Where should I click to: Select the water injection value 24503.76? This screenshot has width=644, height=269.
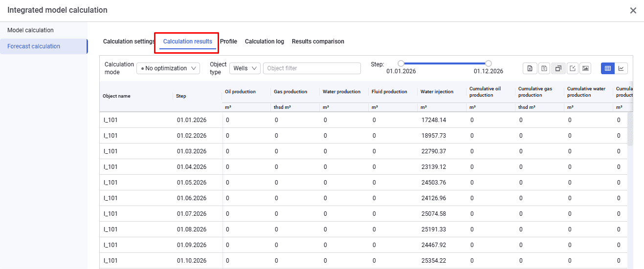(433, 183)
